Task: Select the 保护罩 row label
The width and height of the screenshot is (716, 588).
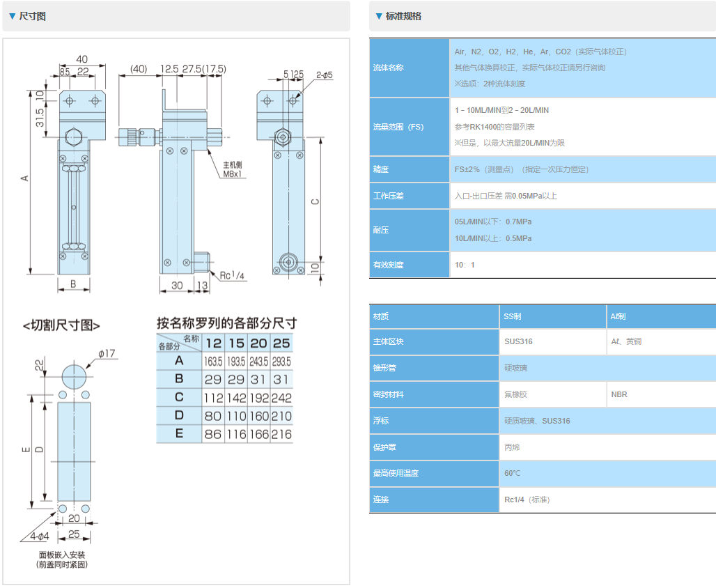Action: (x=434, y=447)
